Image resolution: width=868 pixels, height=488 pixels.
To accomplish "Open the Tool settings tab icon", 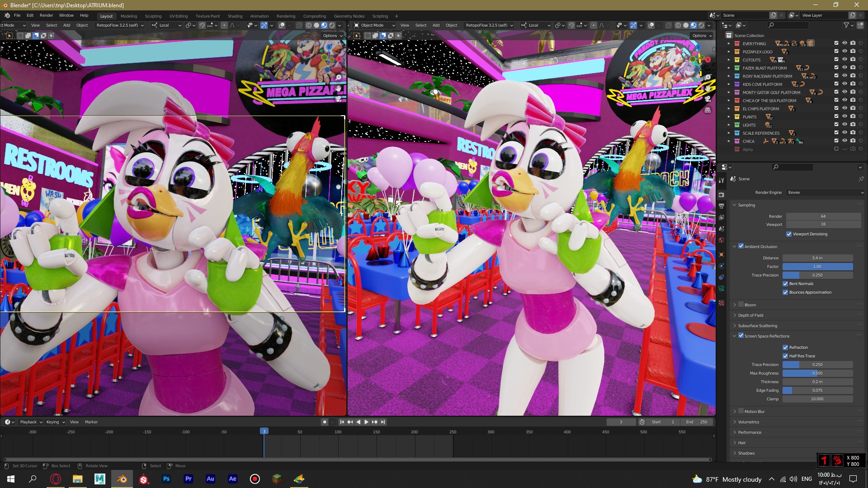I will tap(722, 180).
